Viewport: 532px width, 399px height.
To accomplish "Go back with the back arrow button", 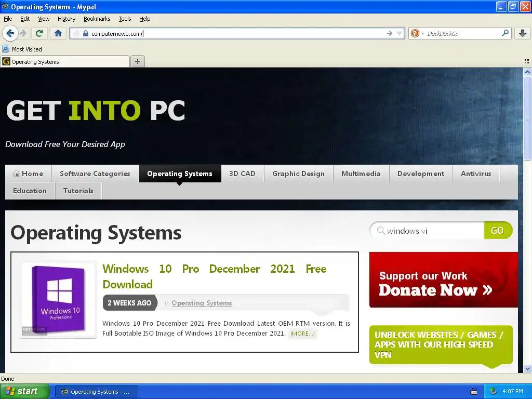I will (10, 33).
